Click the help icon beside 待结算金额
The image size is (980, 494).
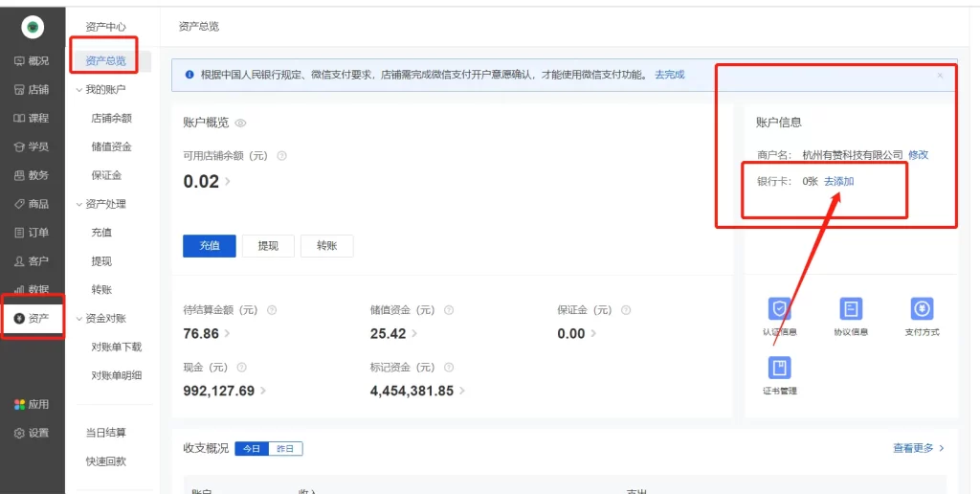[273, 310]
